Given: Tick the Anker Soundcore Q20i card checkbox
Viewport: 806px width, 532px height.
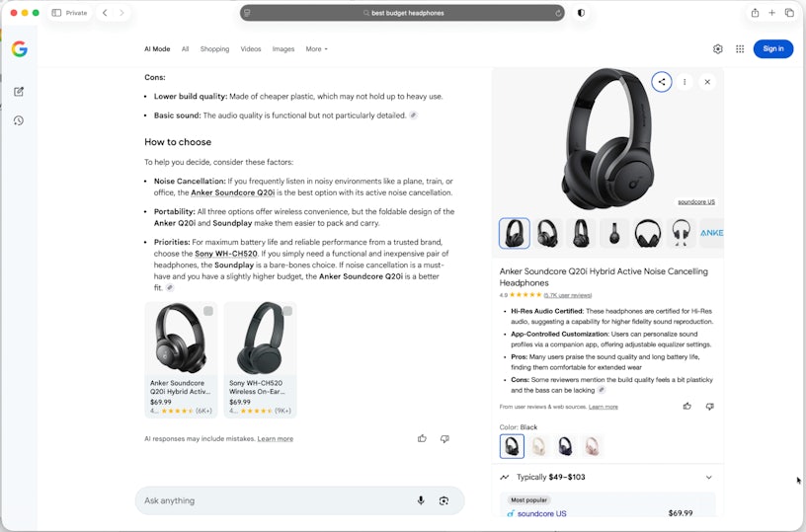Looking at the screenshot, I should [208, 311].
